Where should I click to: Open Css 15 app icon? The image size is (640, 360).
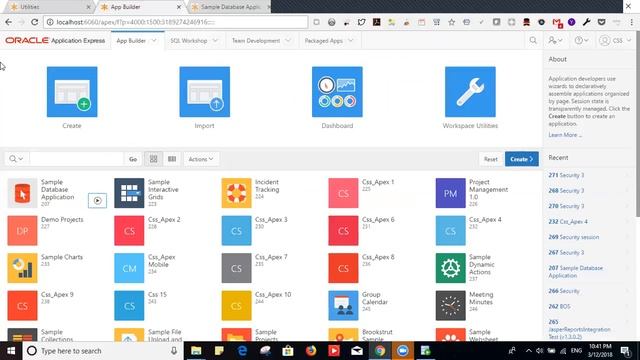click(129, 306)
